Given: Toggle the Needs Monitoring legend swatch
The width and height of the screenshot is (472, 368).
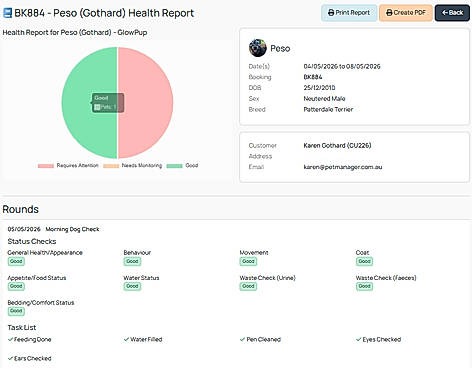Looking at the screenshot, I should [111, 166].
